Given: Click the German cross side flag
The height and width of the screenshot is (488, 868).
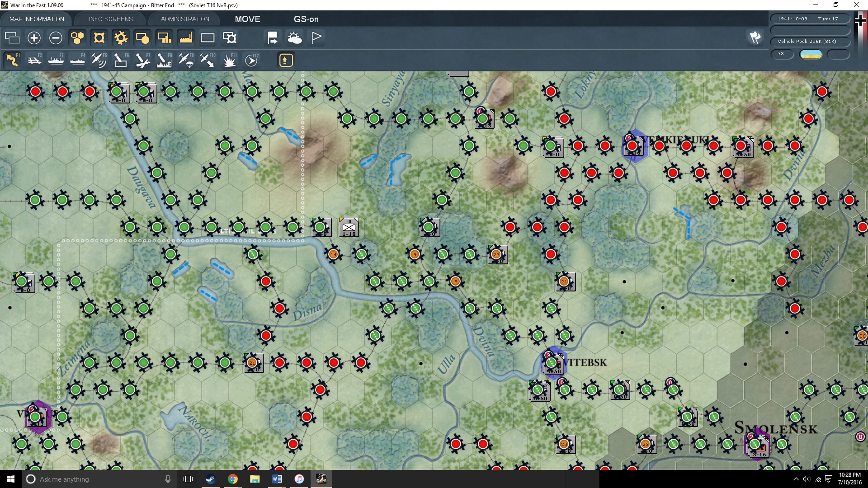Looking at the screenshot, I should (x=860, y=20).
